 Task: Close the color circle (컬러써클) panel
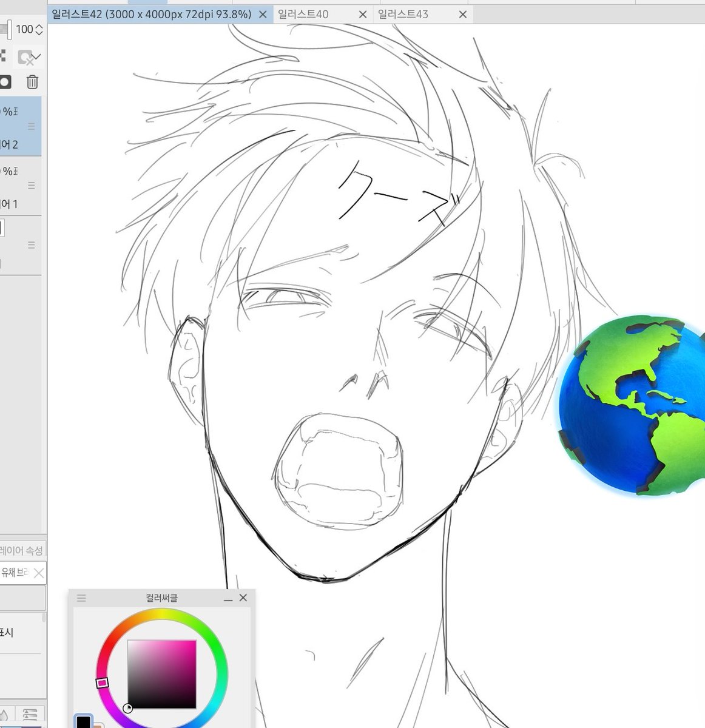pyautogui.click(x=243, y=598)
